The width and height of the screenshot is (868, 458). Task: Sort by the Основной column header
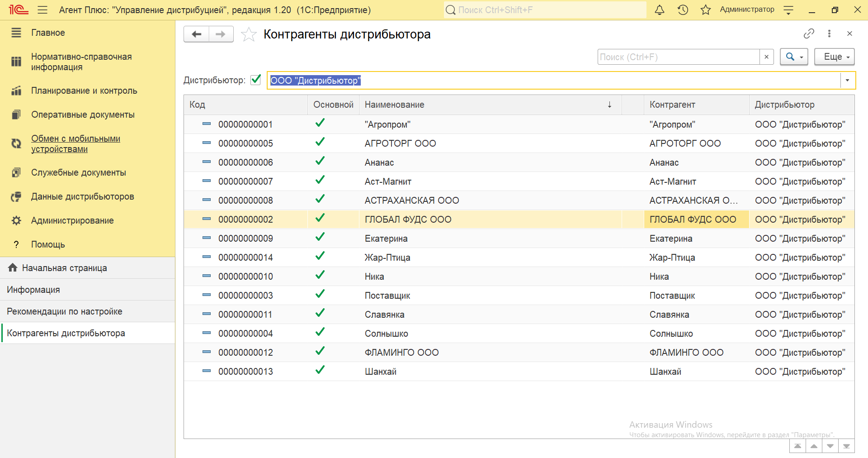pyautogui.click(x=334, y=105)
